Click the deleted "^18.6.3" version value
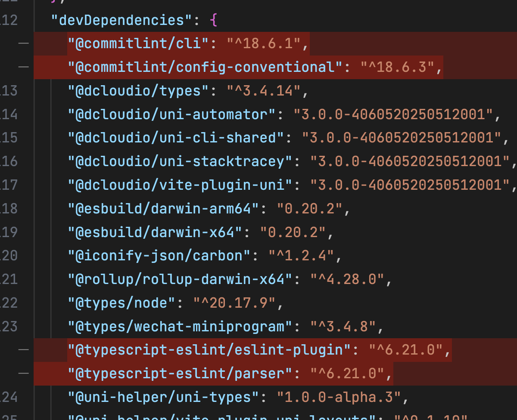The image size is (517, 420). point(397,67)
